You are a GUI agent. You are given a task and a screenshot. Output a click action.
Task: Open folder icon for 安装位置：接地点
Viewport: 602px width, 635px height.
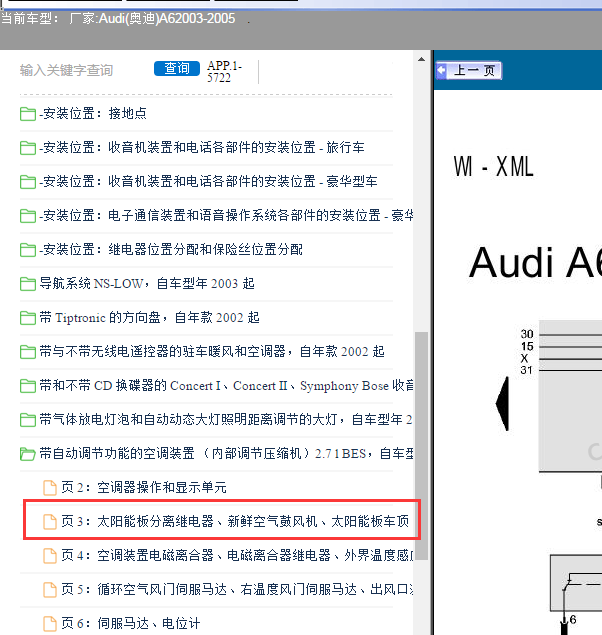point(28,114)
